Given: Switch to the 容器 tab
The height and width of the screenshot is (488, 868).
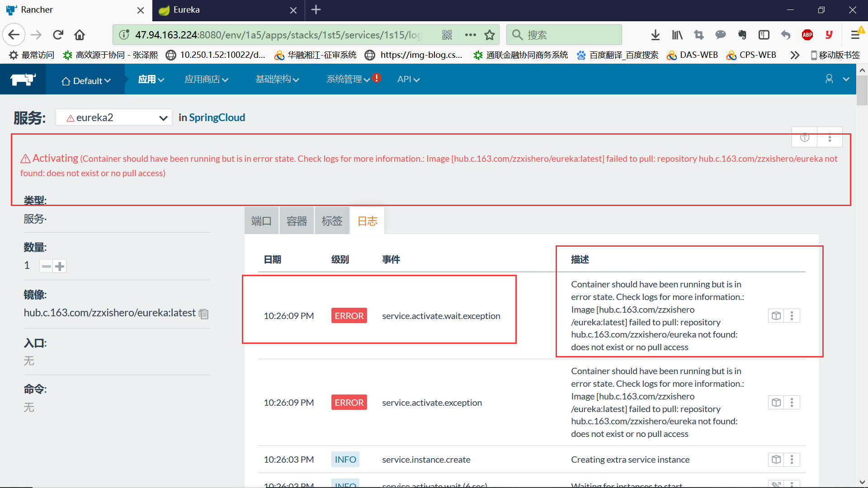Looking at the screenshot, I should pos(297,221).
